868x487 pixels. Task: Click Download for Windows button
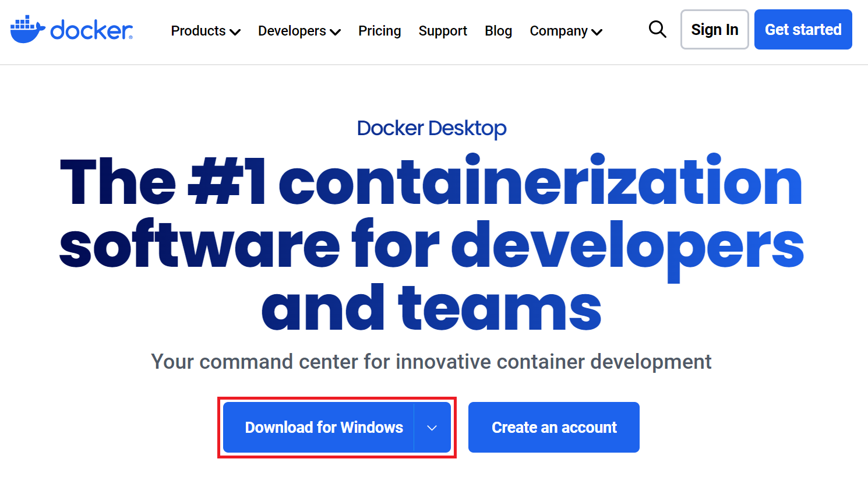click(x=319, y=428)
